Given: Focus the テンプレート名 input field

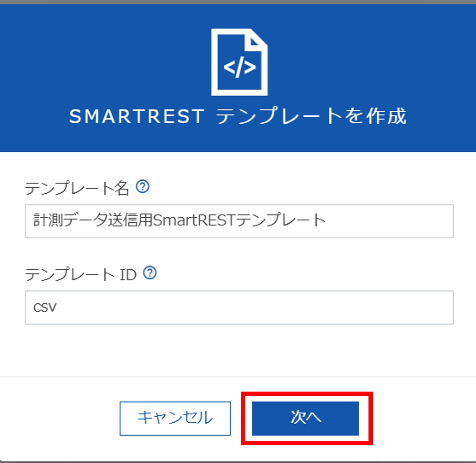Looking at the screenshot, I should click(239, 221).
